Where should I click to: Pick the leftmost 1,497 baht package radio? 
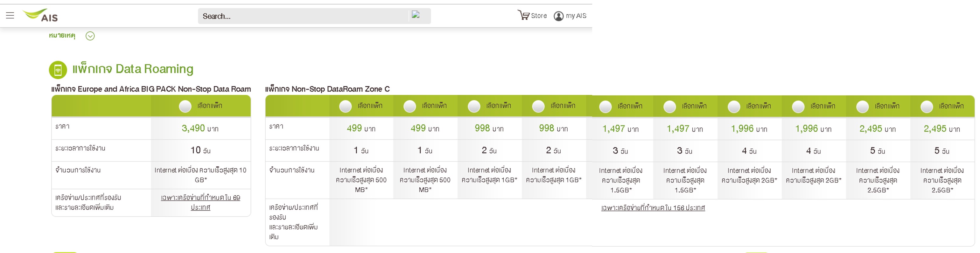click(605, 106)
